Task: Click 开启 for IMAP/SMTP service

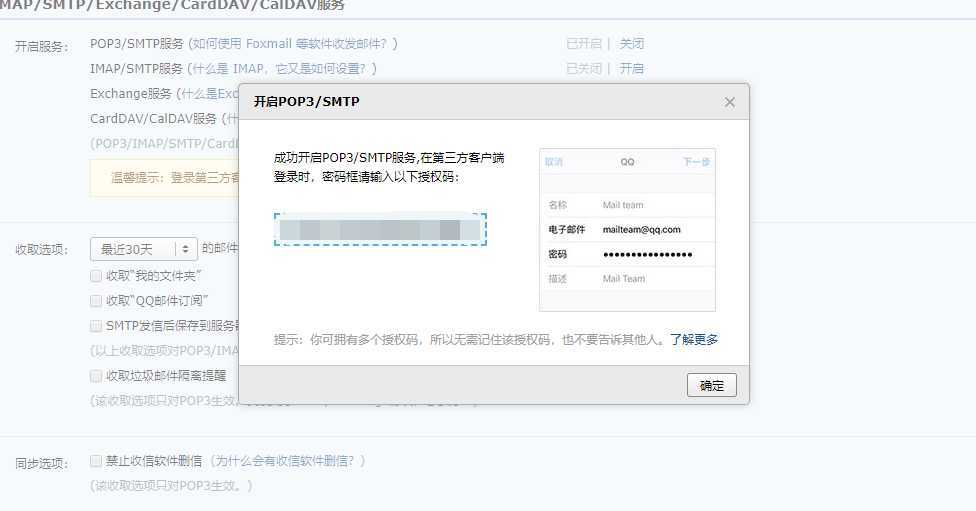Action: pyautogui.click(x=632, y=68)
